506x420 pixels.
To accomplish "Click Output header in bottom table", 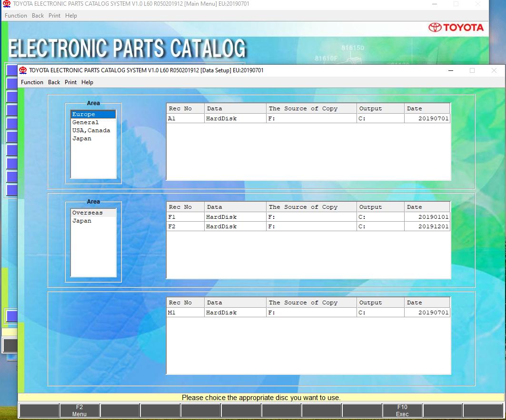I will point(380,303).
